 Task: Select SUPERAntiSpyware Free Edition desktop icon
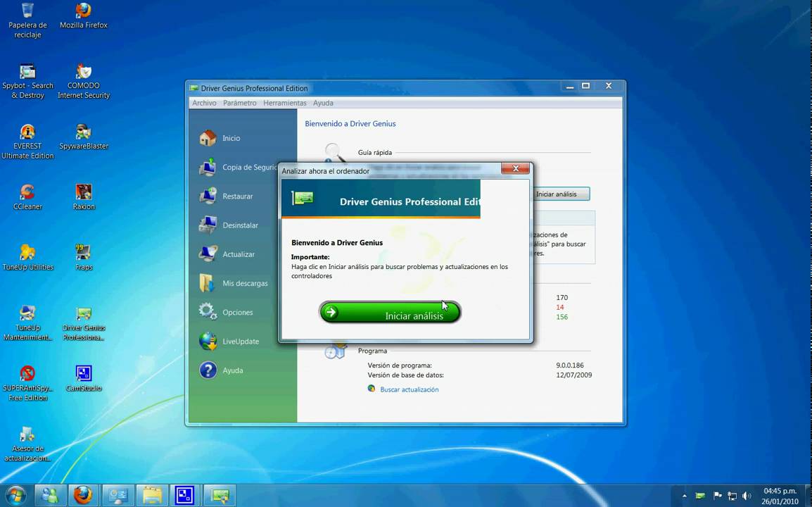(27, 384)
